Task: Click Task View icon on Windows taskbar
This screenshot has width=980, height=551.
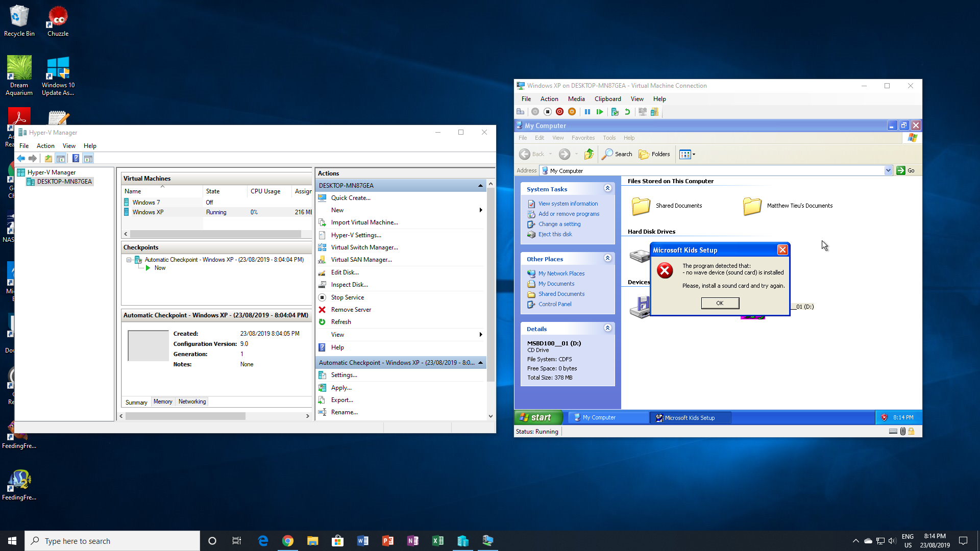Action: coord(237,541)
